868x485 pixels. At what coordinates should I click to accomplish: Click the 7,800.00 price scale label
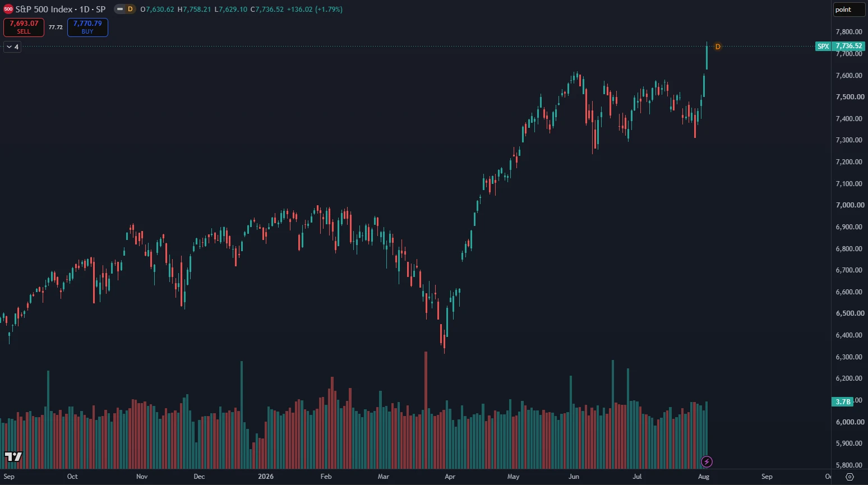click(849, 32)
